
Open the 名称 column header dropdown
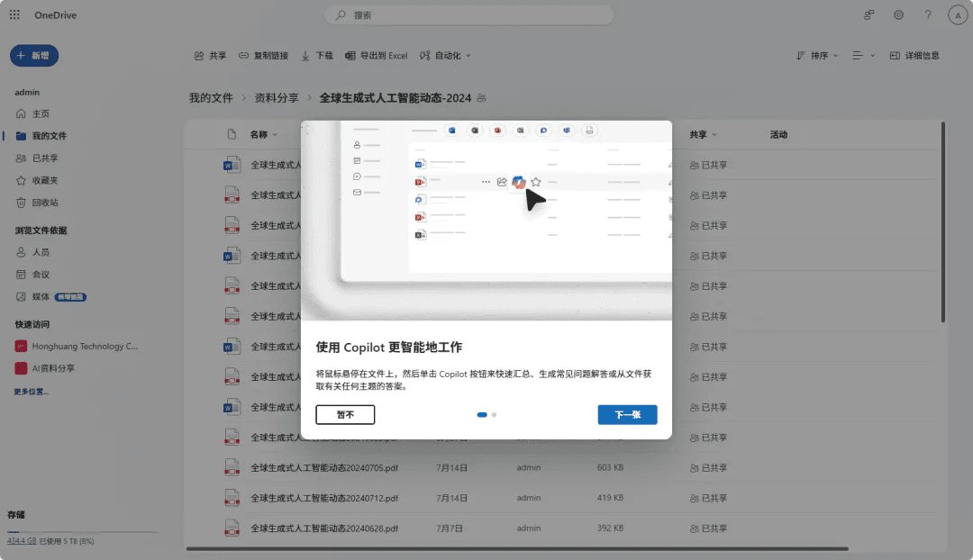pos(264,134)
